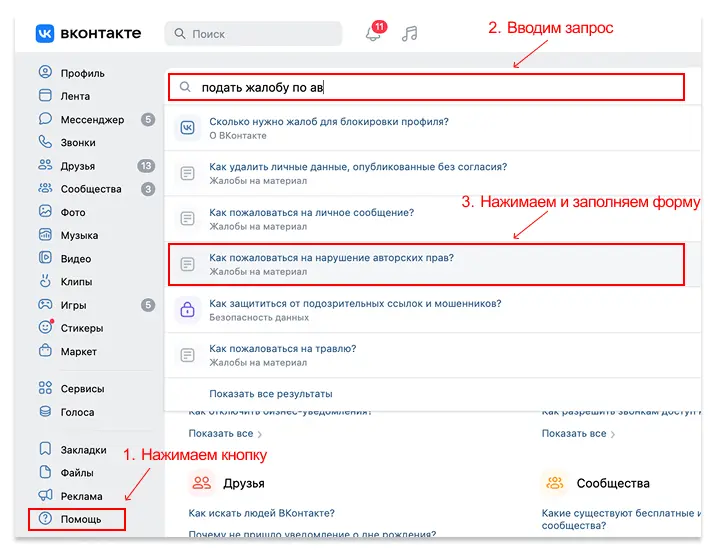Open notifications bell icon
Viewport: 716px width, 557px height.
[374, 34]
